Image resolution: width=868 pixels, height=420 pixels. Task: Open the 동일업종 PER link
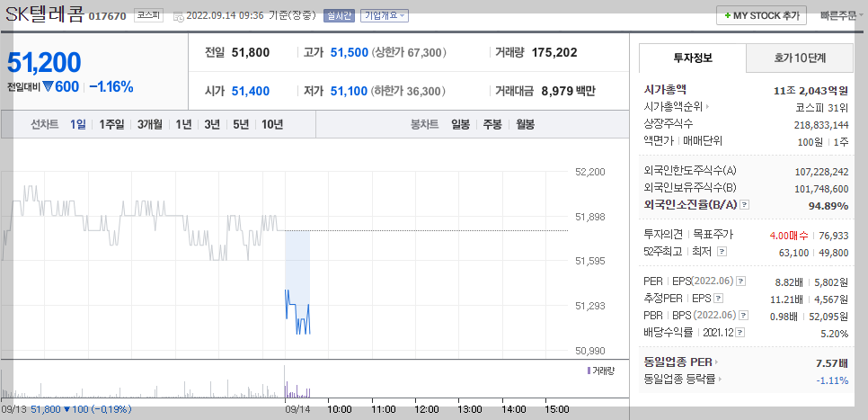(x=681, y=362)
